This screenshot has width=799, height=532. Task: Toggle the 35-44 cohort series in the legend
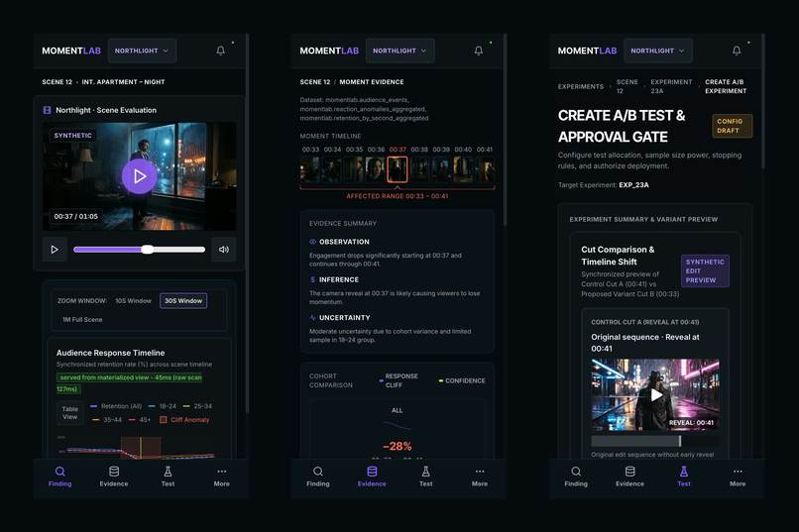pyautogui.click(x=107, y=420)
